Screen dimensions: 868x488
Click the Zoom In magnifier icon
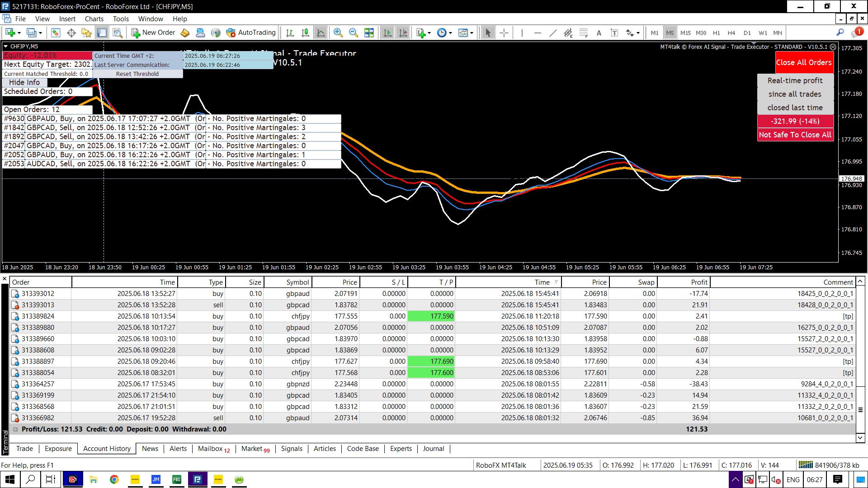[x=338, y=33]
